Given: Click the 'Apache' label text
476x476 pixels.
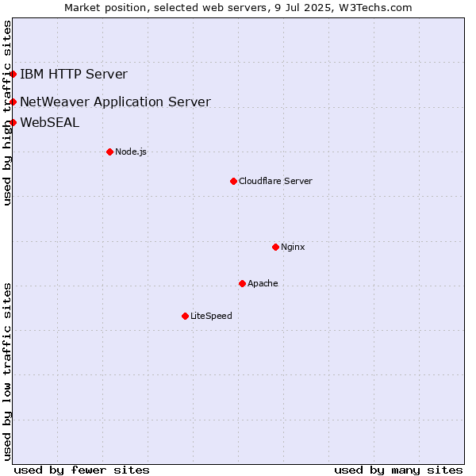Looking at the screenshot, I should [x=263, y=283].
